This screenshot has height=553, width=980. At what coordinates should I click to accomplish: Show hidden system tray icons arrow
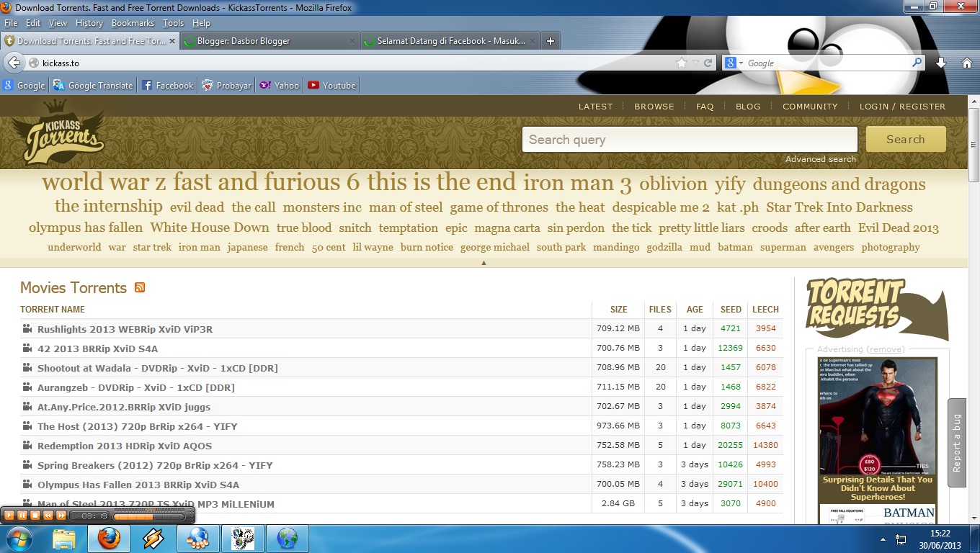point(883,539)
